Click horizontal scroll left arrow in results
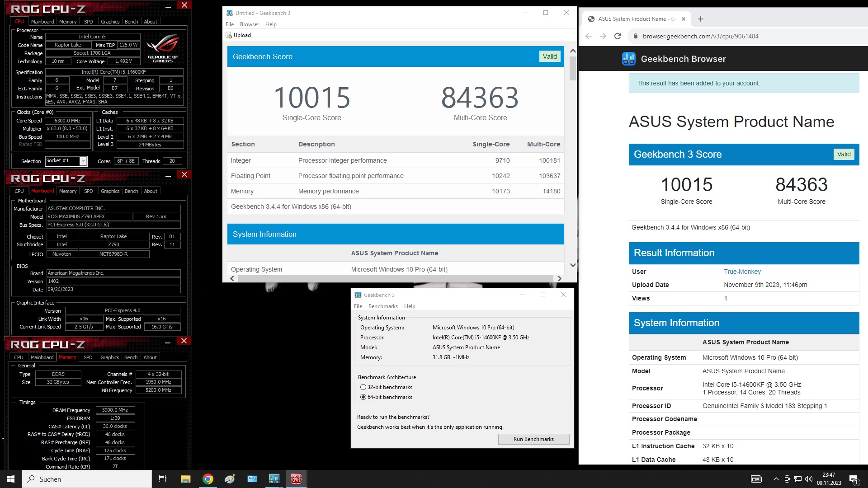Viewport: 868px width, 488px height. tap(232, 278)
